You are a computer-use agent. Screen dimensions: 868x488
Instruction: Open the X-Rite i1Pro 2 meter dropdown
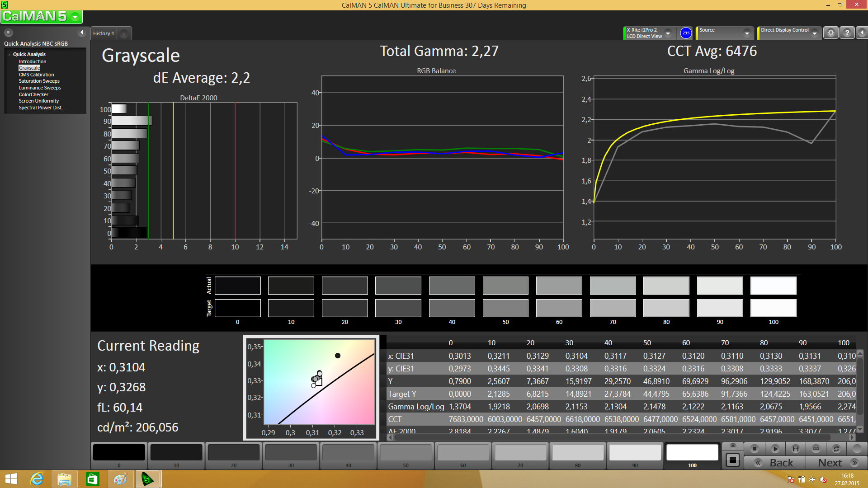668,33
